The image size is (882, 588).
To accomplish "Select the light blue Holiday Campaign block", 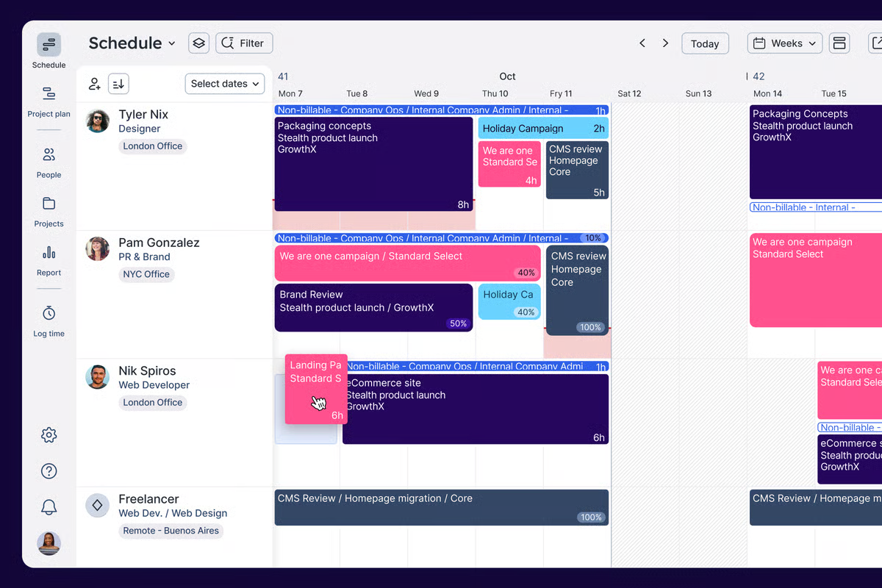I will click(x=543, y=128).
